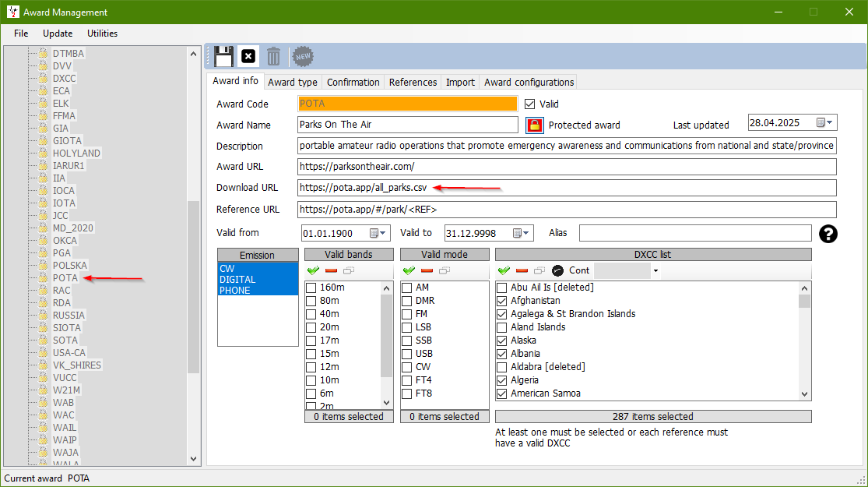This screenshot has height=487, width=868.
Task: Open the Last updated date picker
Action: 825,122
